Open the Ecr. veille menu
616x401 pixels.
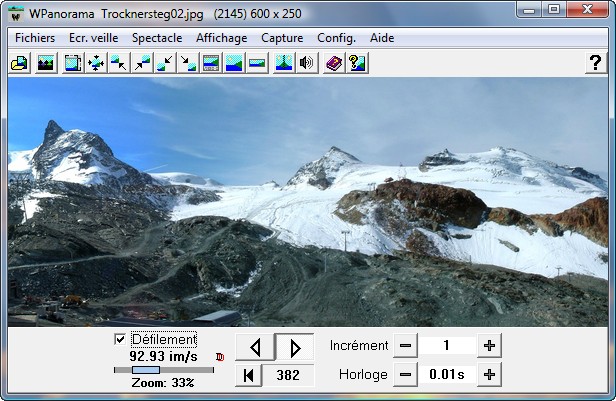tap(94, 38)
